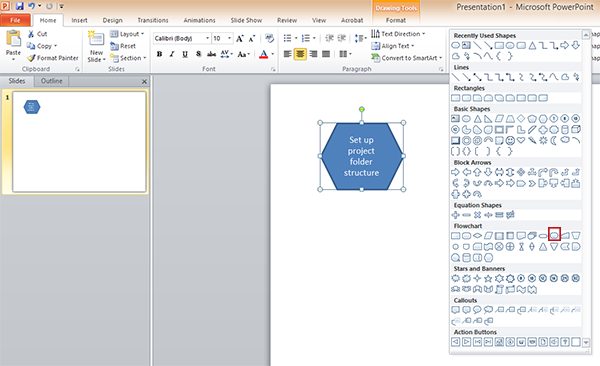The width and height of the screenshot is (600, 366).
Task: Choose the Lightning Bolt basic shape
Action: pyautogui.click(x=532, y=141)
